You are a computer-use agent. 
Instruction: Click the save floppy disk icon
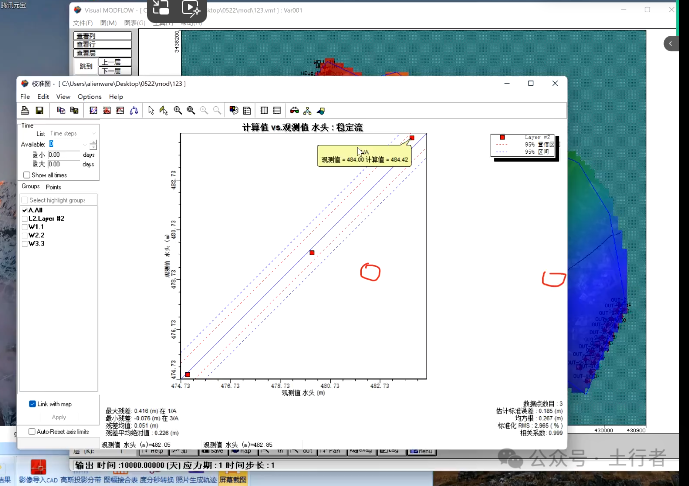pyautogui.click(x=40, y=110)
